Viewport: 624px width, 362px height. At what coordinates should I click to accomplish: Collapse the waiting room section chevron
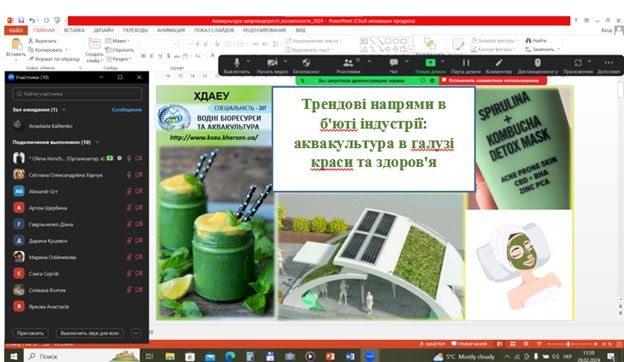coord(64,109)
